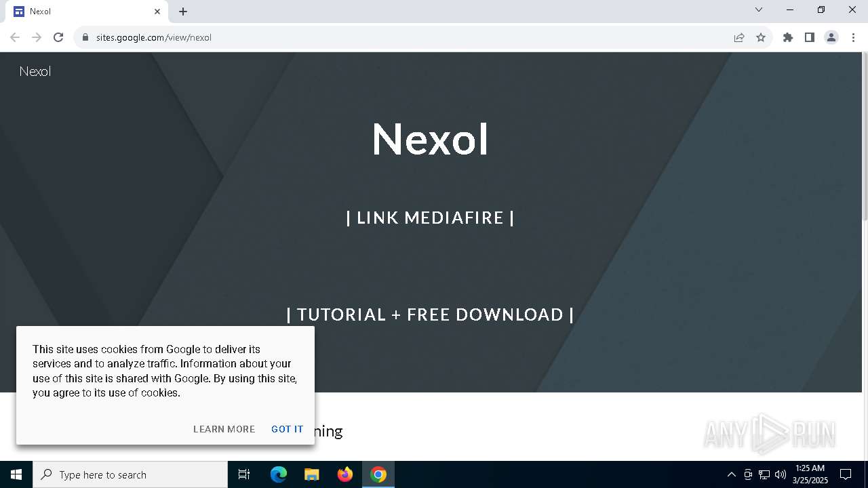Share this page icon in address bar
This screenshot has width=868, height=488.
[739, 37]
